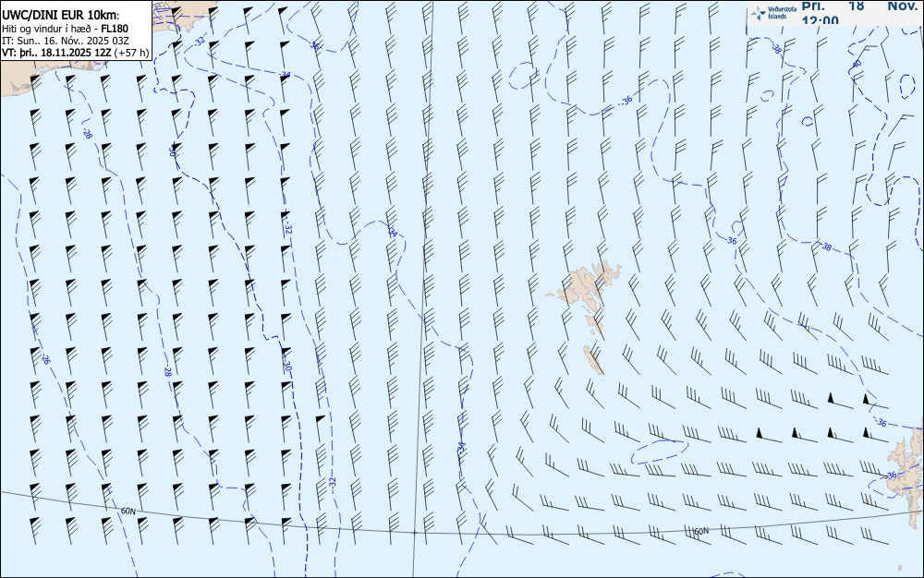Select the 'IT: Sun.. 16. Nóv.. 2025 03Z' line
This screenshot has width=924, height=578.
click(66, 41)
